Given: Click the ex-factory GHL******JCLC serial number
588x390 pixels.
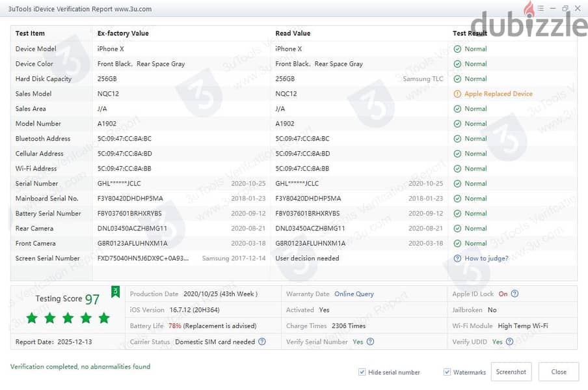Looking at the screenshot, I should click(119, 184).
